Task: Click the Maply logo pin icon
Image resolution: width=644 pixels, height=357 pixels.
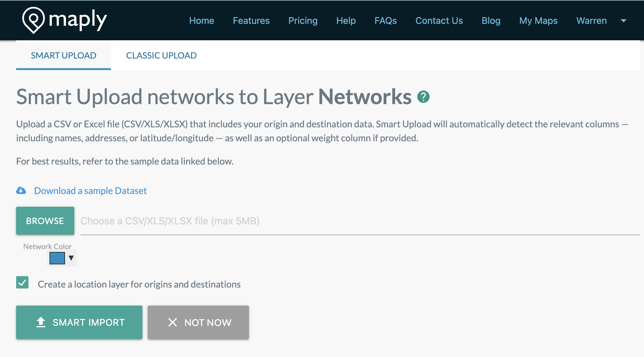Action: tap(33, 20)
